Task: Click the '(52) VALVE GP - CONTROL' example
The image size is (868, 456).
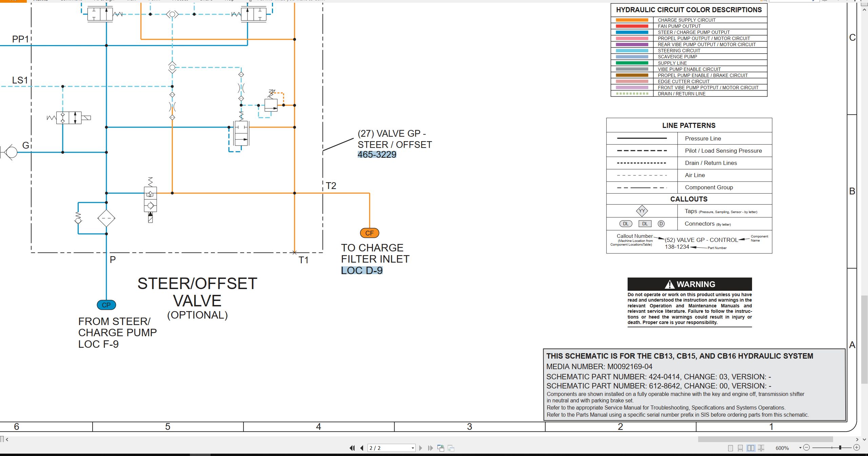Action: (701, 240)
